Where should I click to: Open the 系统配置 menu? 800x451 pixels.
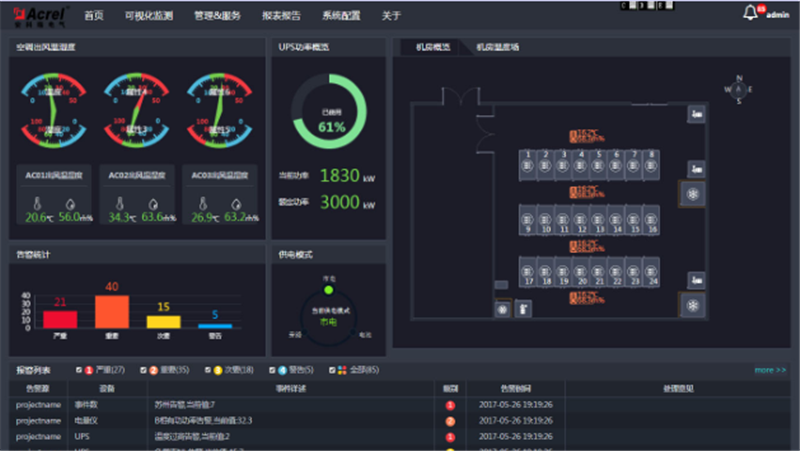pos(340,16)
